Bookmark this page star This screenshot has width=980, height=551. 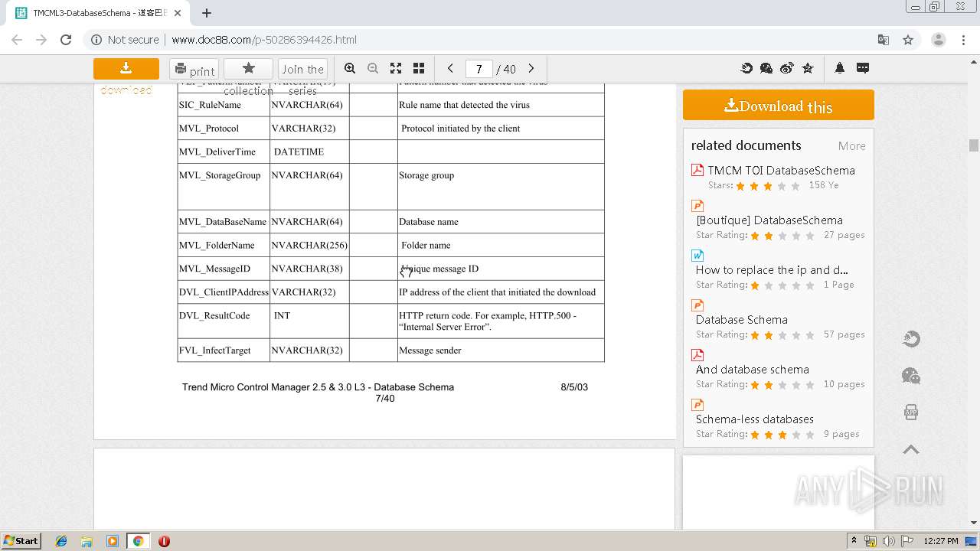(x=908, y=40)
